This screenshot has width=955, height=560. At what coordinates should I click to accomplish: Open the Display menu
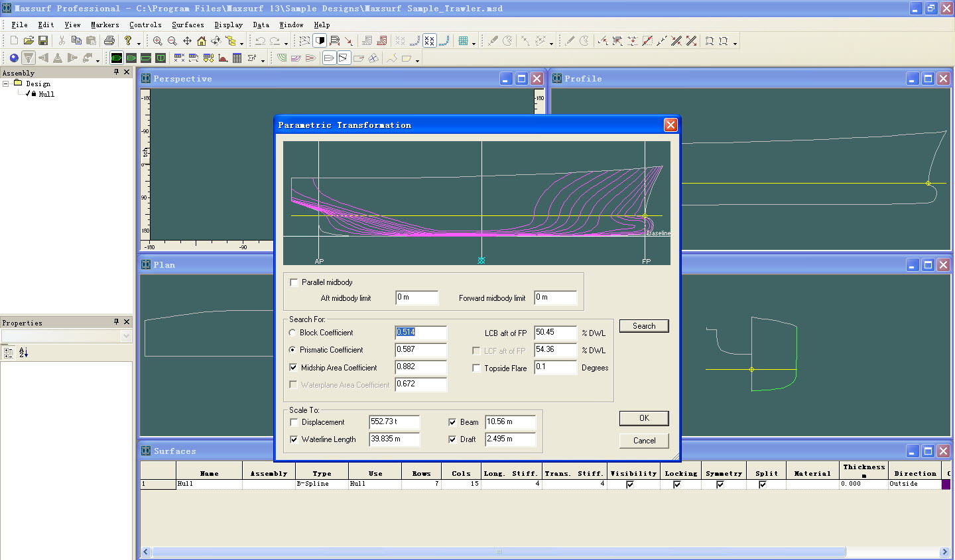point(228,25)
